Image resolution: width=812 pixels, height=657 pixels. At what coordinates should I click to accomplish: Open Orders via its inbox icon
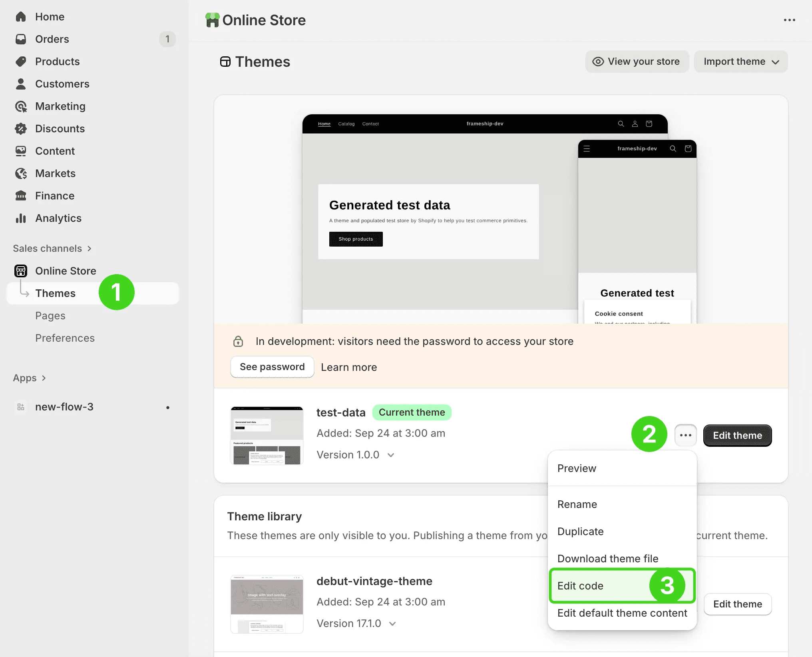[x=21, y=39]
